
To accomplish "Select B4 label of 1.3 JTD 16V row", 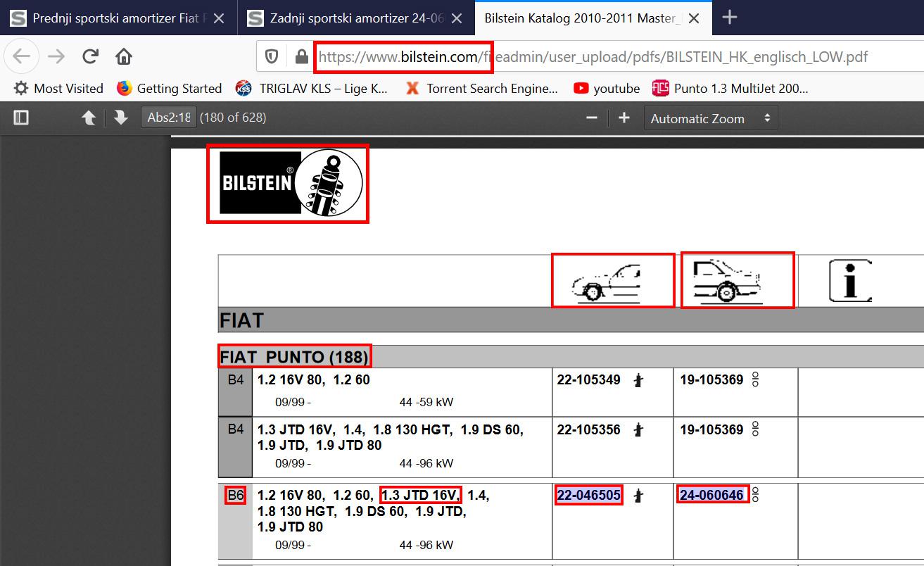I will [235, 429].
